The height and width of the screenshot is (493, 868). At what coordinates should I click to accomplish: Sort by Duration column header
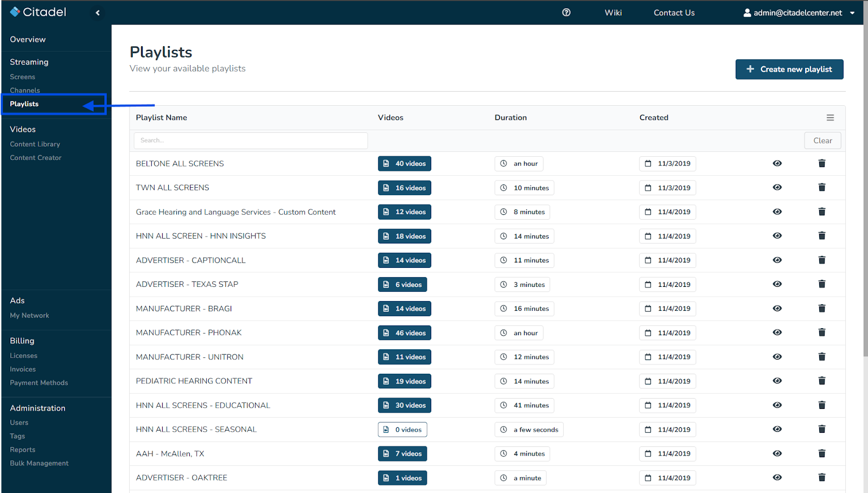pyautogui.click(x=510, y=118)
